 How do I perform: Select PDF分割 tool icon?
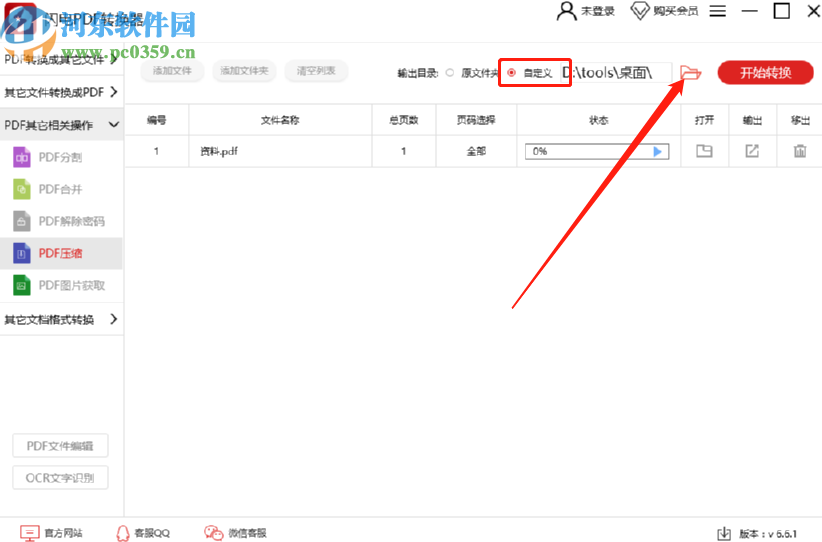tap(21, 157)
